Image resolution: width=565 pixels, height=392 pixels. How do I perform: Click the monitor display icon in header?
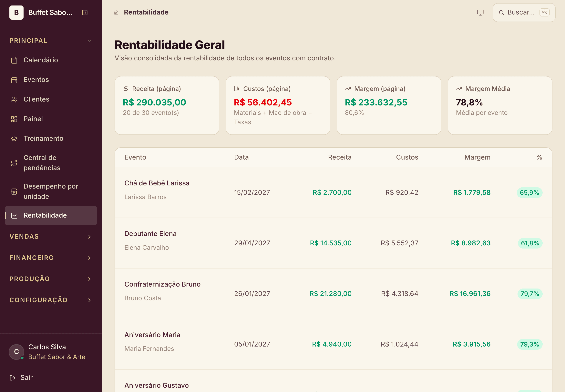[480, 13]
